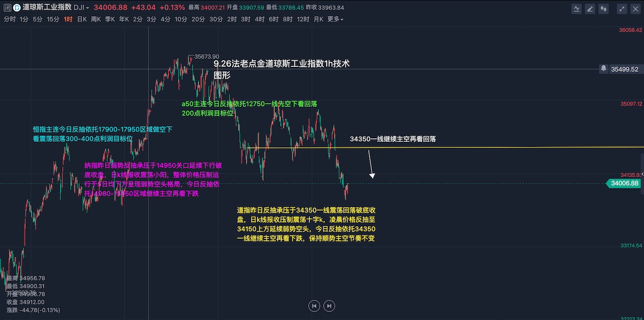Click the +0.13% percent change
Image resolution: width=644 pixels, height=320 pixels.
point(172,8)
